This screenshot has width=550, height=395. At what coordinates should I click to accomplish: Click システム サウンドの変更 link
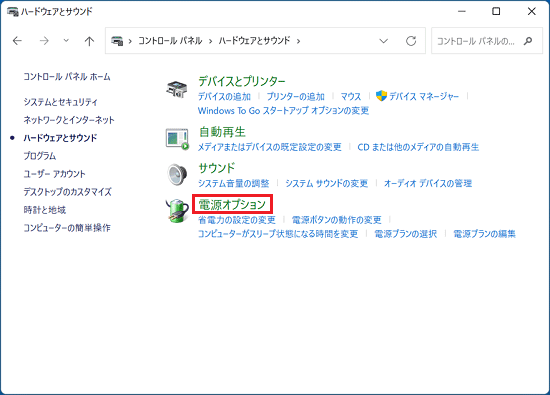(x=327, y=183)
